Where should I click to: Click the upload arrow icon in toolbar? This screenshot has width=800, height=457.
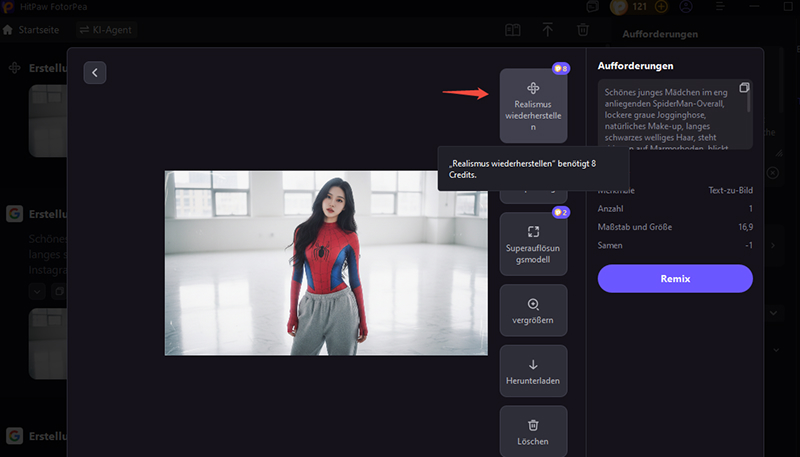[547, 30]
